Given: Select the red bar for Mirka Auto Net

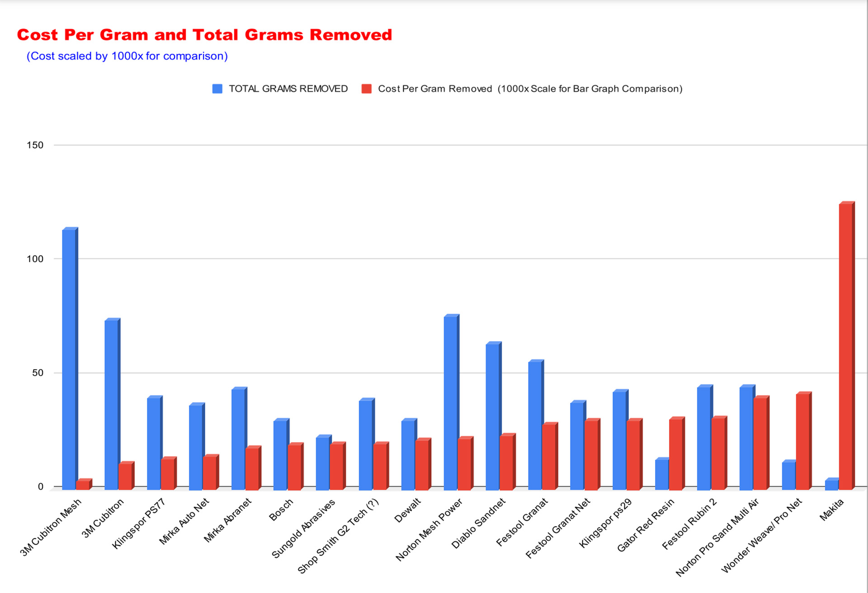Looking at the screenshot, I should (211, 472).
